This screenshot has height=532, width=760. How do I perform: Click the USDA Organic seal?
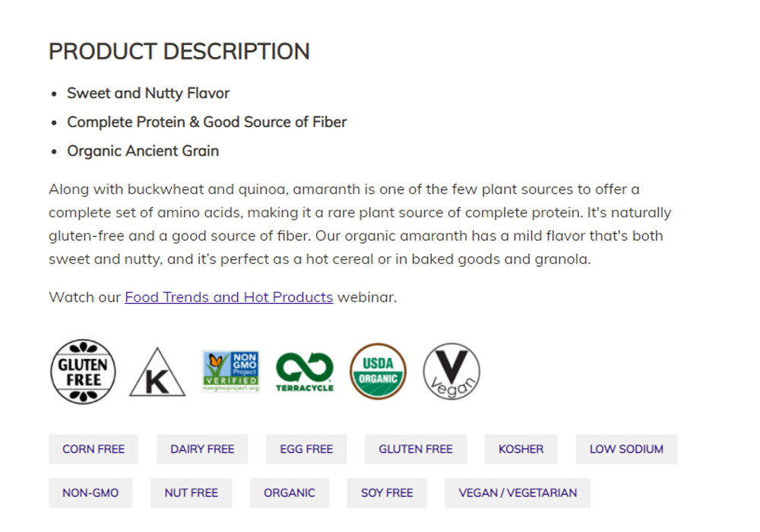pos(378,371)
